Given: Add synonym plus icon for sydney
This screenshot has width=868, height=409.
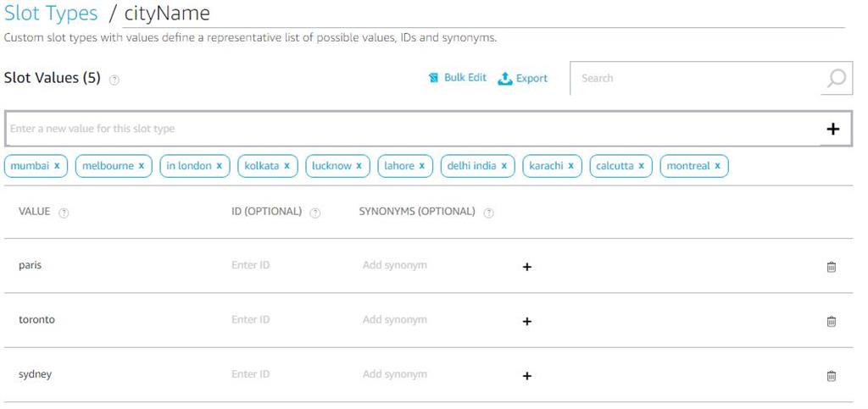Looking at the screenshot, I should (x=526, y=375).
